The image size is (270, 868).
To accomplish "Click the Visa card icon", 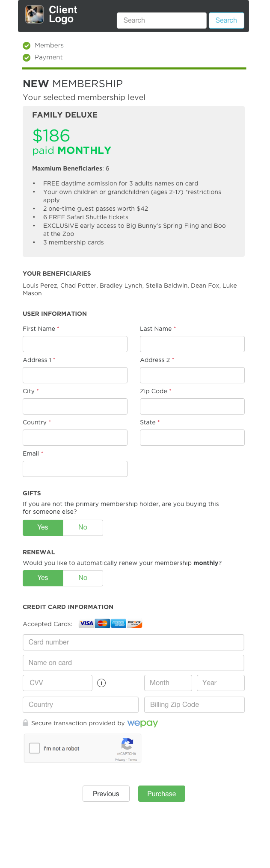I will [86, 624].
